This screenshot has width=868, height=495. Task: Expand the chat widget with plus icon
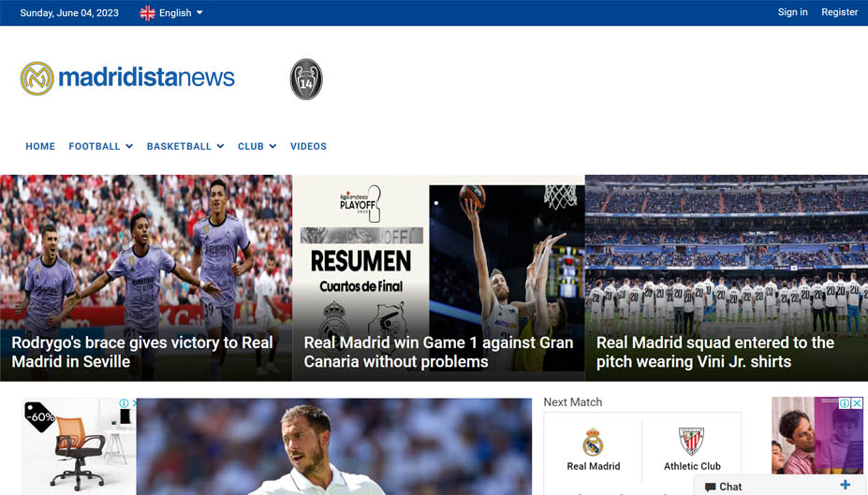845,485
